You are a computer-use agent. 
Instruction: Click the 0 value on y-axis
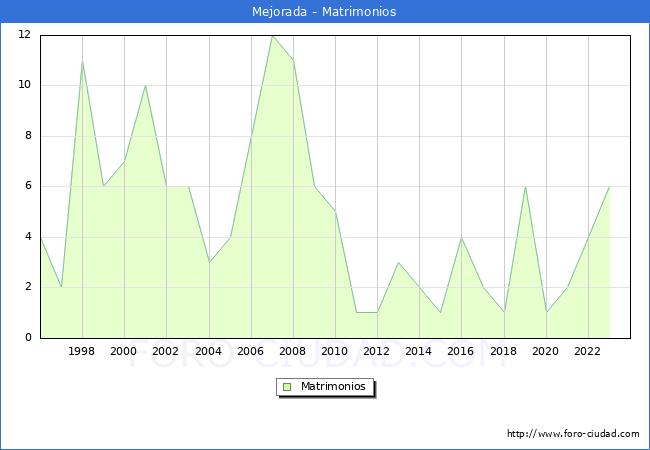pyautogui.click(x=28, y=338)
